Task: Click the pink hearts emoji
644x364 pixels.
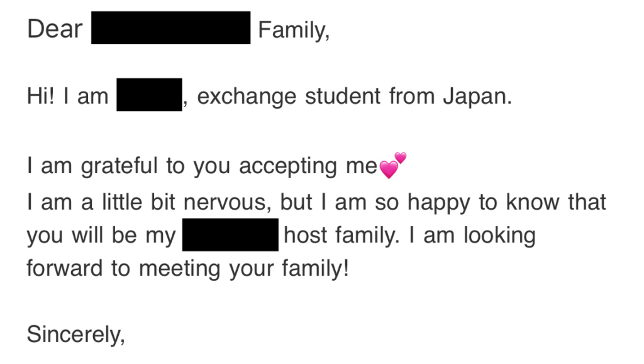Action: [393, 166]
